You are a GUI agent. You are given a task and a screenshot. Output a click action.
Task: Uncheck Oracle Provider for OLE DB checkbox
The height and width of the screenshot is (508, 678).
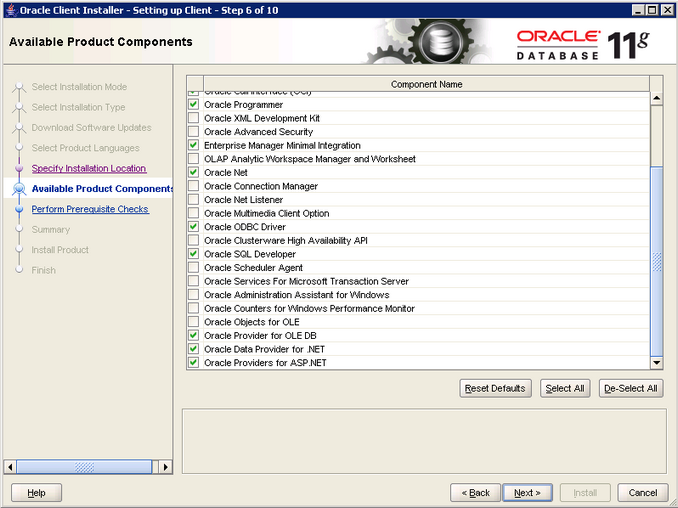(x=193, y=335)
